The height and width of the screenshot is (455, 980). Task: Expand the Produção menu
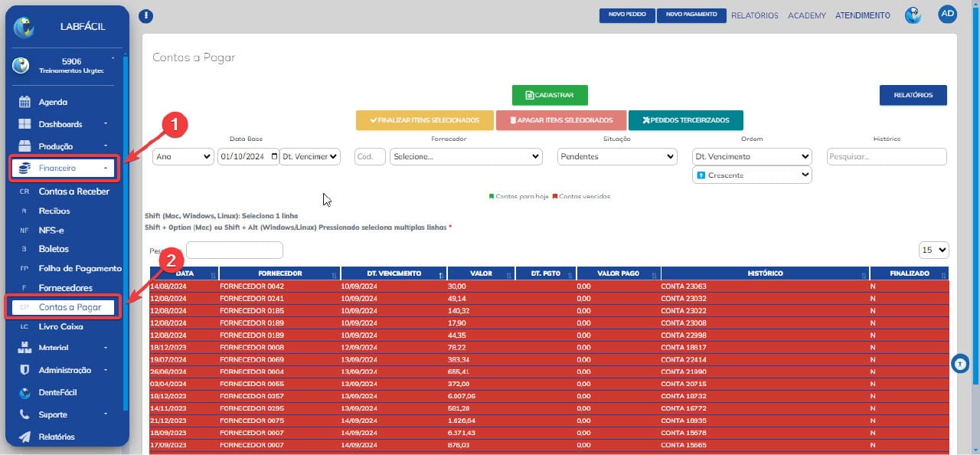[63, 146]
